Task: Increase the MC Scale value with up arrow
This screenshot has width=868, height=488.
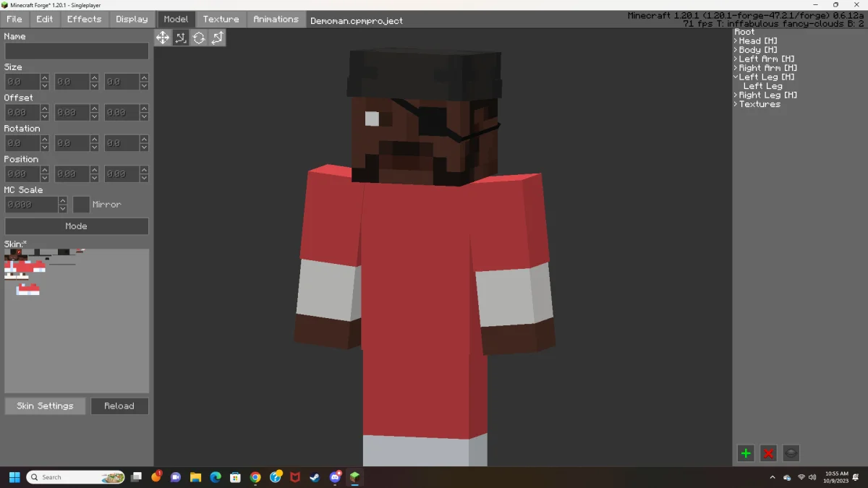Action: (63, 200)
